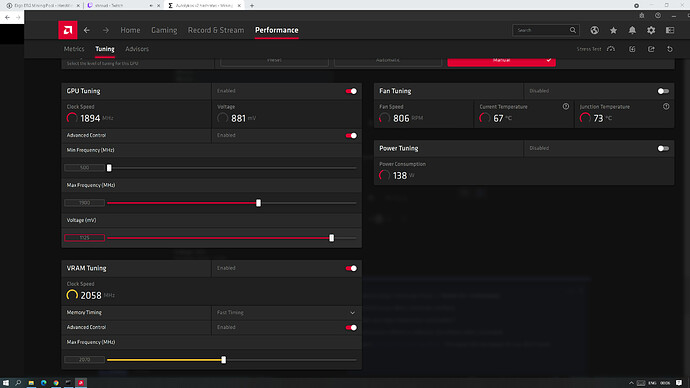Open the web browser globe icon
Screen dimensions: 690x388
[595, 30]
